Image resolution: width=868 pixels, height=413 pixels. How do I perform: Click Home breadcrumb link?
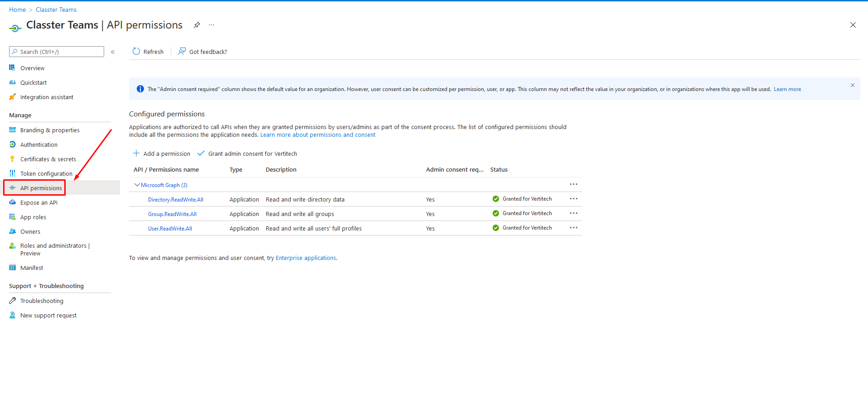point(17,10)
